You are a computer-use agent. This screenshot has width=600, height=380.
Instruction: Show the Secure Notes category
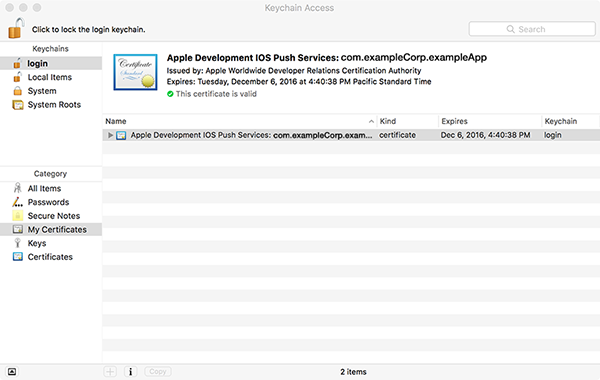pos(51,216)
